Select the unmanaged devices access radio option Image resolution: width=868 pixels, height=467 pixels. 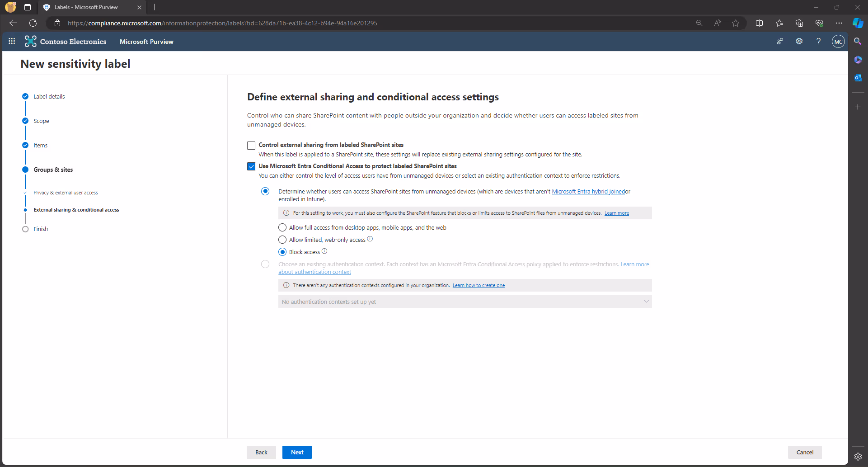coord(265,191)
